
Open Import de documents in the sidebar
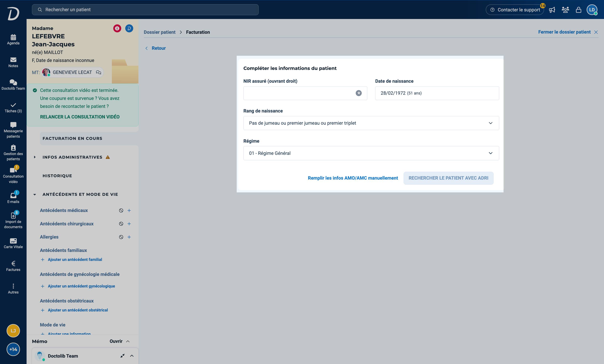click(x=13, y=220)
